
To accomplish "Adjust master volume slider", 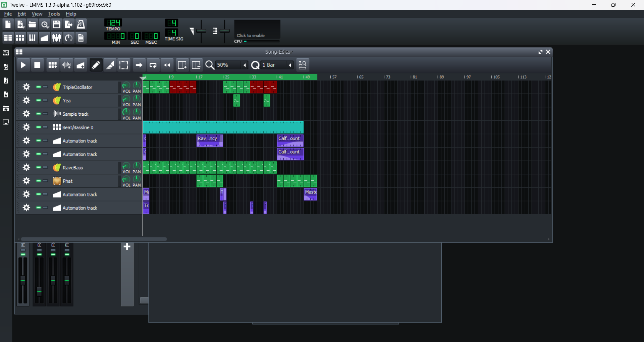I will 201,31.
